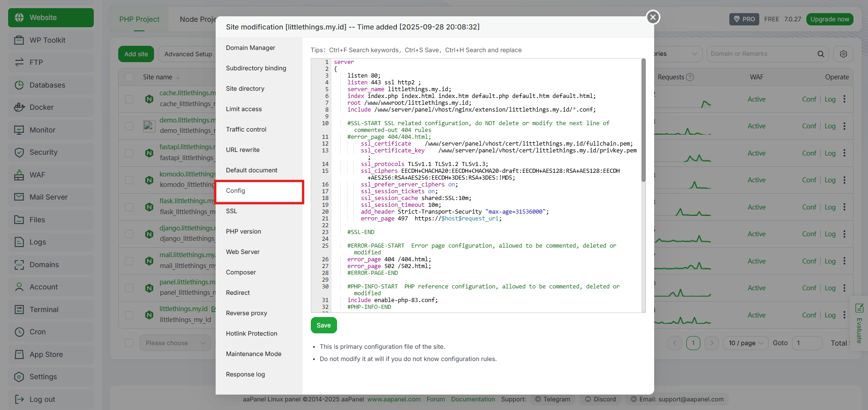Click the config editor vertical scrollbar

[643, 120]
